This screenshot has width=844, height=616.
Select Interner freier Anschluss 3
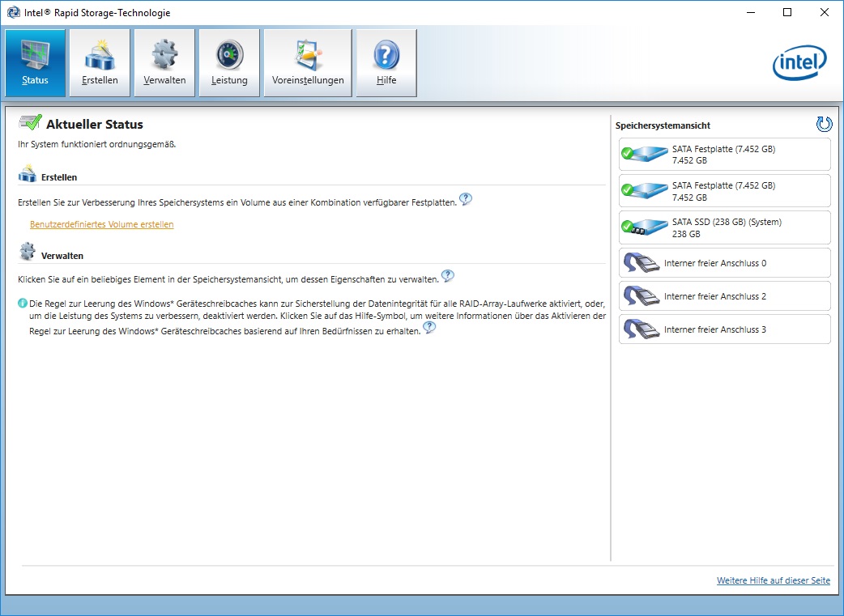tap(724, 329)
